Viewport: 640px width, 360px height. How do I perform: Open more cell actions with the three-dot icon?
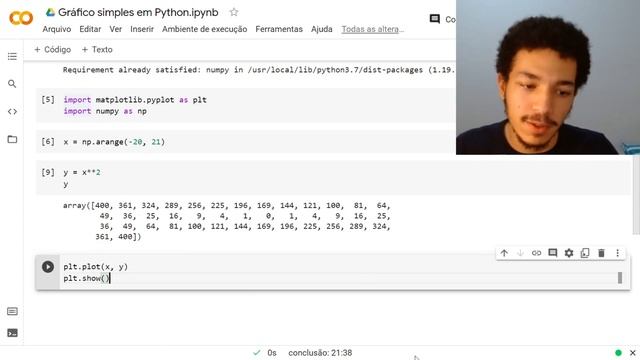tap(618, 253)
